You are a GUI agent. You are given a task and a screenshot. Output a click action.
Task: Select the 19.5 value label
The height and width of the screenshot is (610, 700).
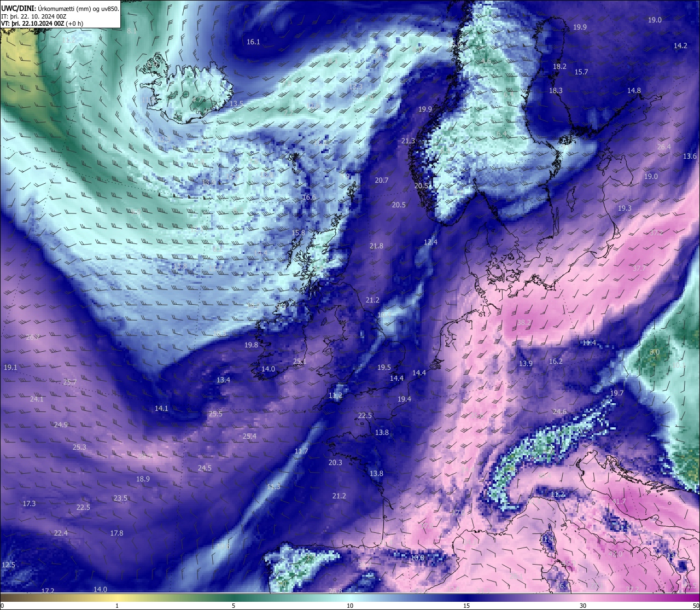384,368
